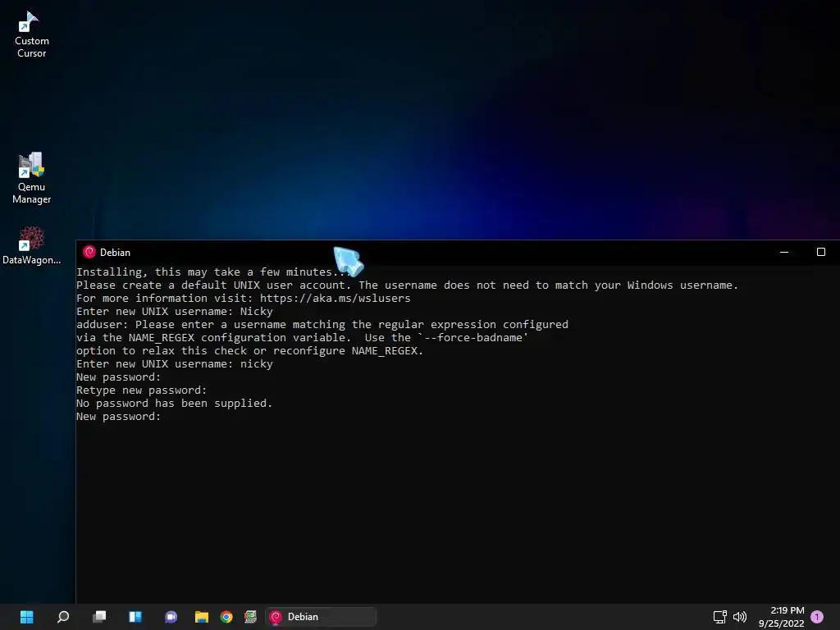Open File Explorer from taskbar
840x630 pixels.
click(202, 617)
